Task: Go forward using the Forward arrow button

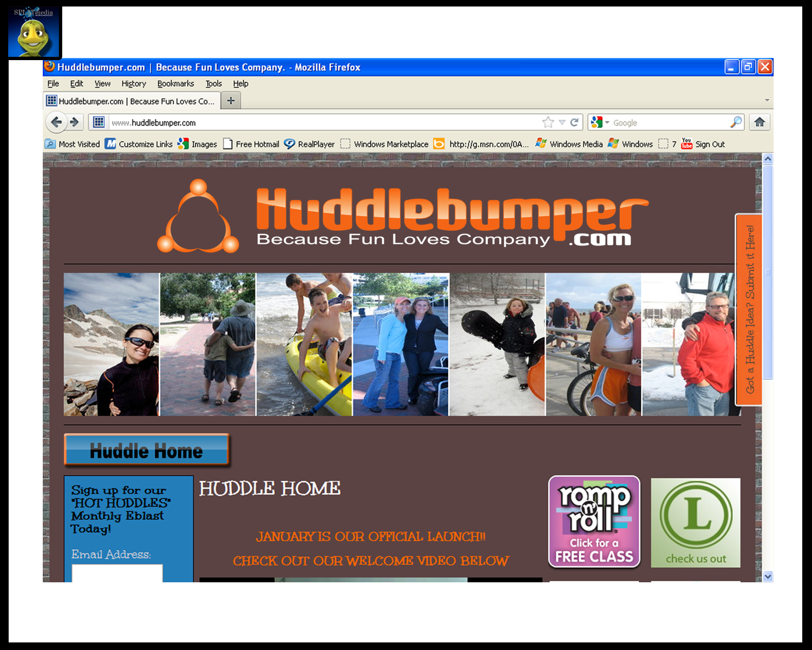Action: point(75,122)
